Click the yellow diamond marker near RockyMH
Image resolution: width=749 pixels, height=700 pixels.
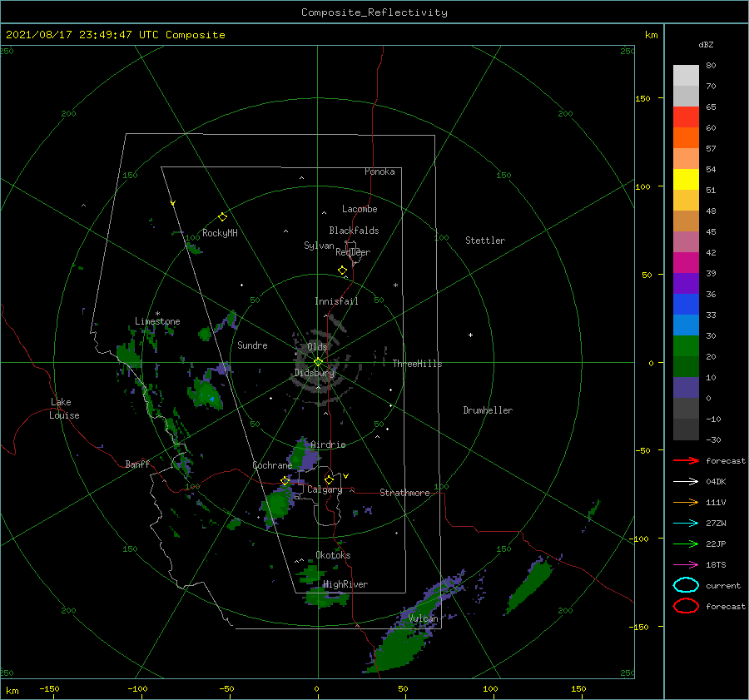(222, 217)
